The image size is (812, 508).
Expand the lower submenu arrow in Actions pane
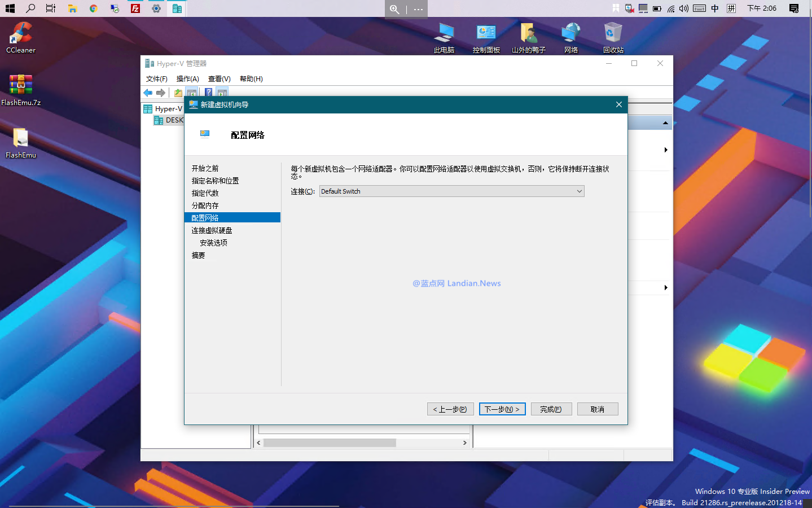pyautogui.click(x=666, y=288)
